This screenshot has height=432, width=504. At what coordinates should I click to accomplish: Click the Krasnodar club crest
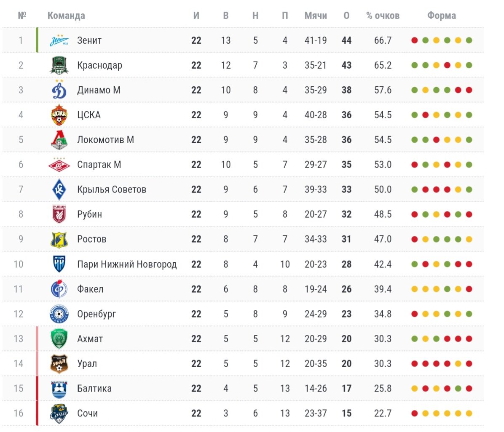tap(59, 65)
